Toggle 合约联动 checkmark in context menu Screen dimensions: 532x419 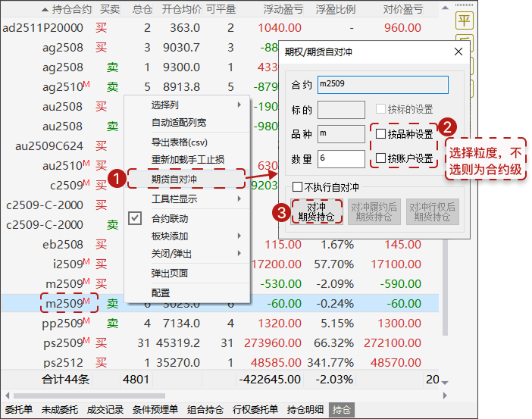click(135, 218)
